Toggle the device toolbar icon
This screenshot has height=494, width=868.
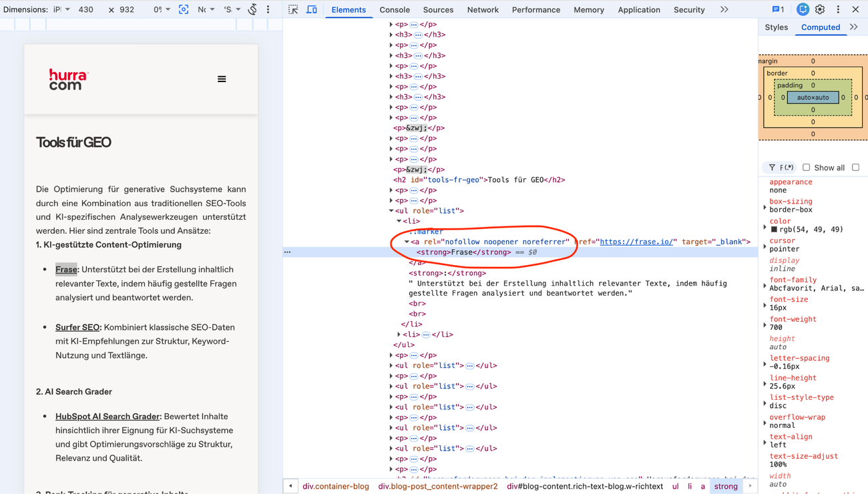pos(312,9)
